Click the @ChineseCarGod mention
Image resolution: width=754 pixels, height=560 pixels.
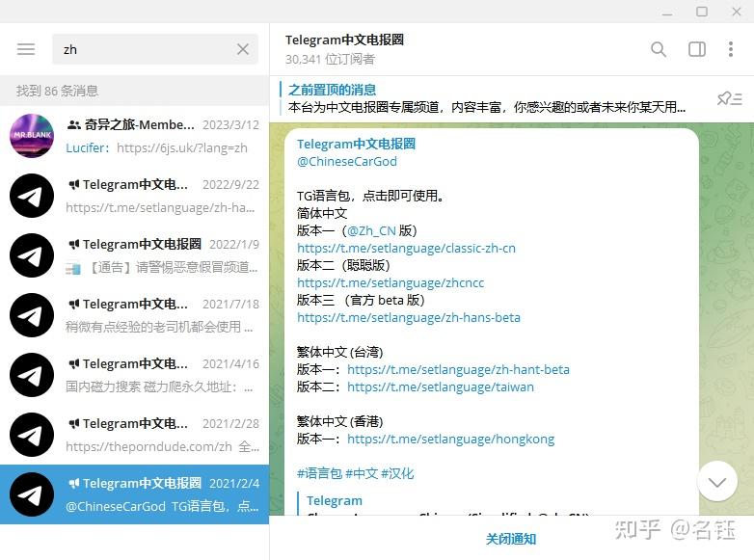pos(347,162)
